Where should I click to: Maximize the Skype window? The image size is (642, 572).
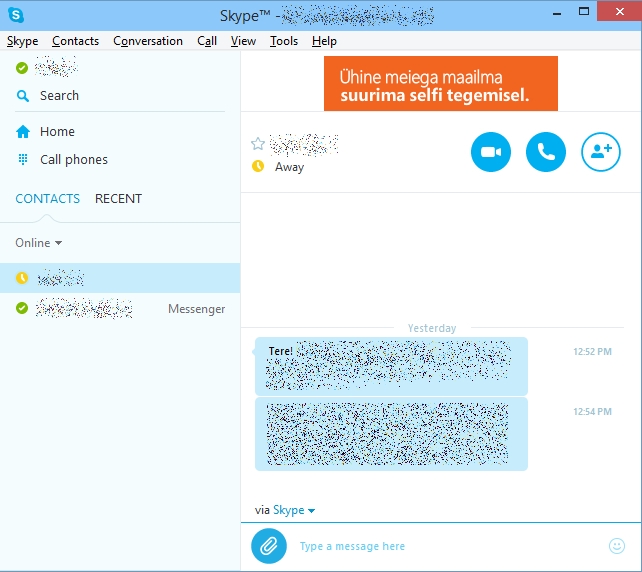584,11
